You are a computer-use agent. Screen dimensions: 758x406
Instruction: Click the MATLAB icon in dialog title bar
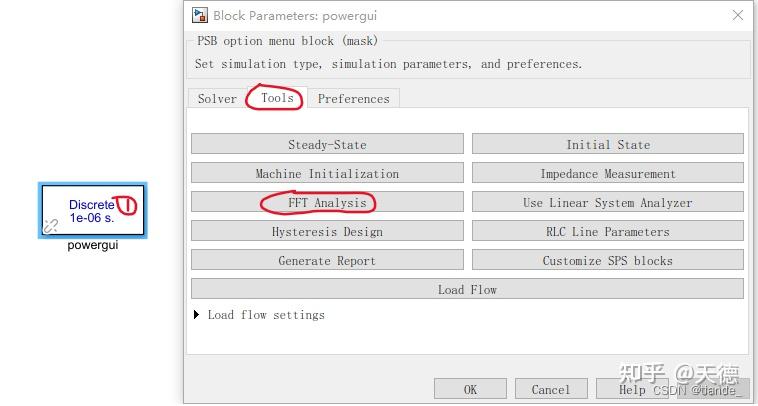(x=200, y=15)
